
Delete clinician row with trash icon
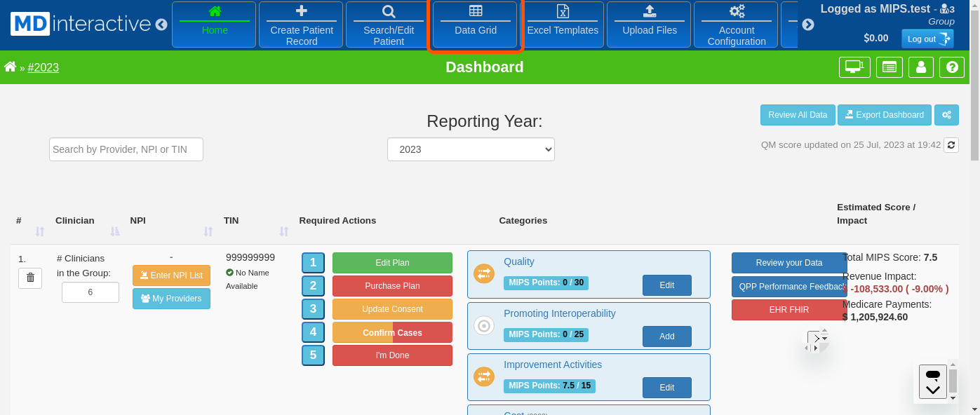30,278
